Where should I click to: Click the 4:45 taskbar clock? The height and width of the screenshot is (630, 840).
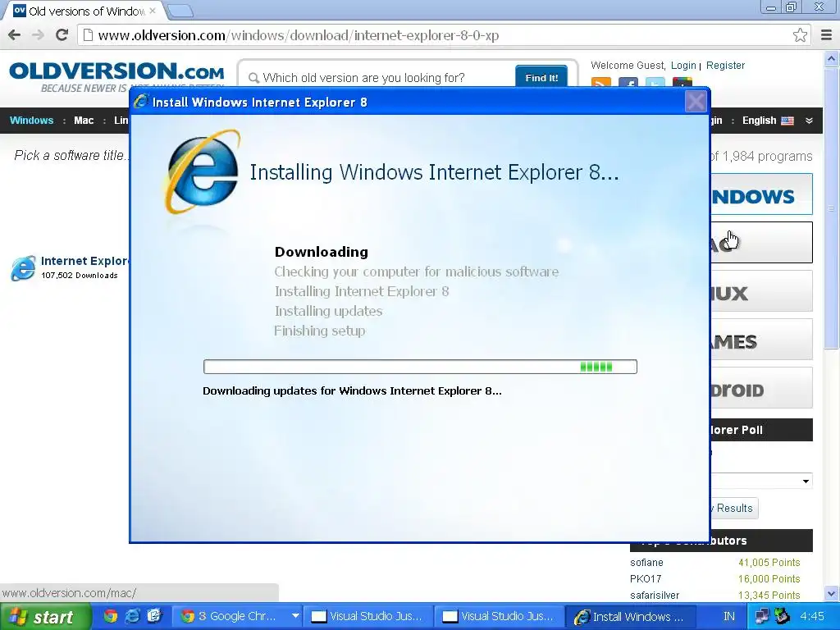(x=811, y=617)
